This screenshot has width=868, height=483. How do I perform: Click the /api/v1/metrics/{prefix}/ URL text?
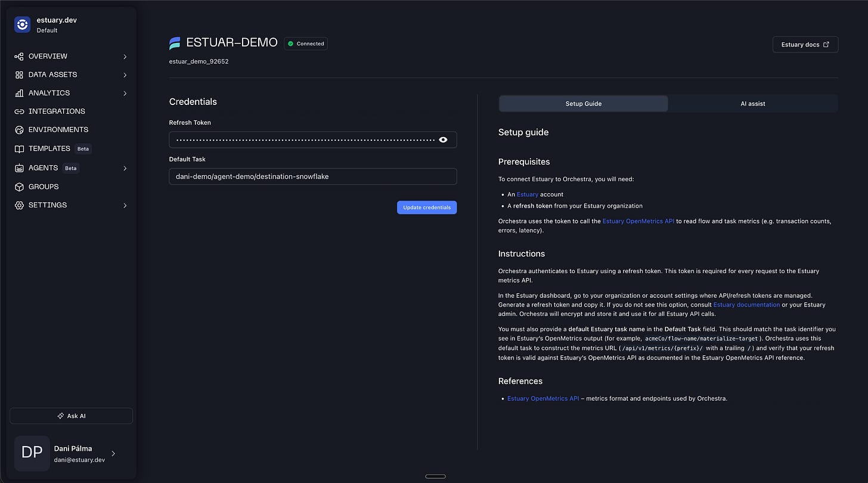[662, 349]
